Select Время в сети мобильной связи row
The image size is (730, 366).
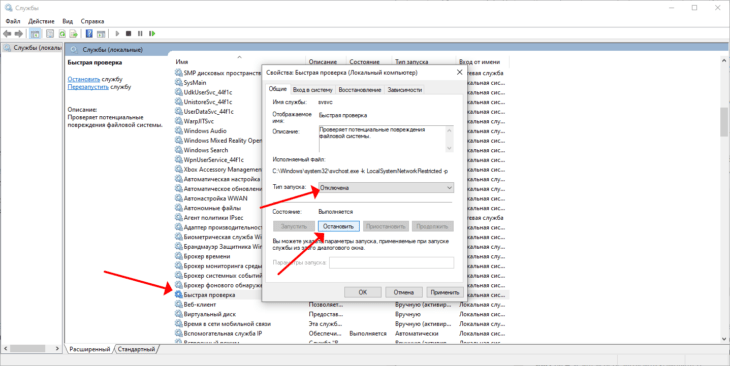pos(341,324)
